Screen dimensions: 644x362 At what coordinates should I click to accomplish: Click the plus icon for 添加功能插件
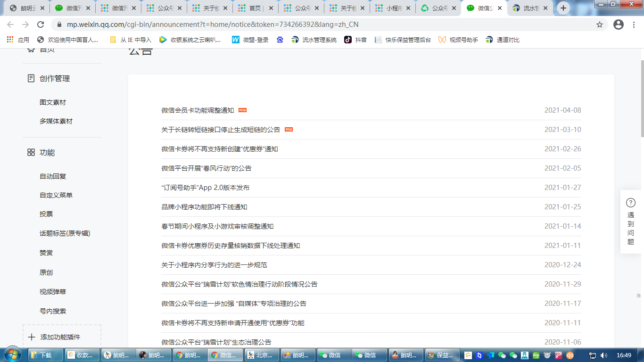click(x=32, y=337)
